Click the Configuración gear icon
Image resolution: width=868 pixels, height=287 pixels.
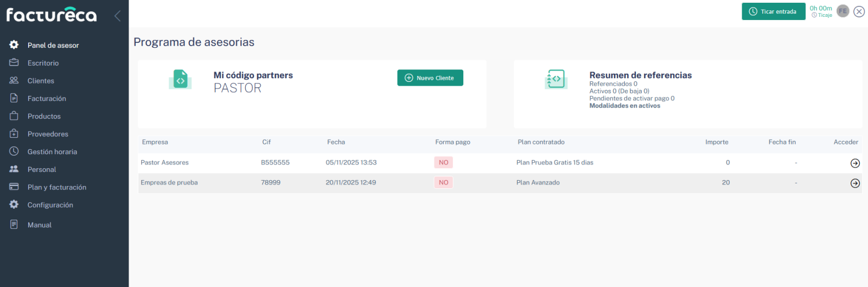point(14,205)
